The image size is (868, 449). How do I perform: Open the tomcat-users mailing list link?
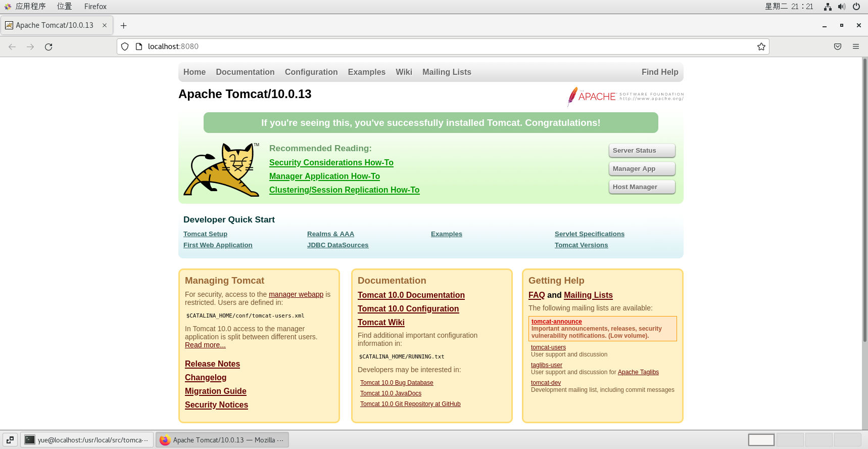tap(548, 347)
